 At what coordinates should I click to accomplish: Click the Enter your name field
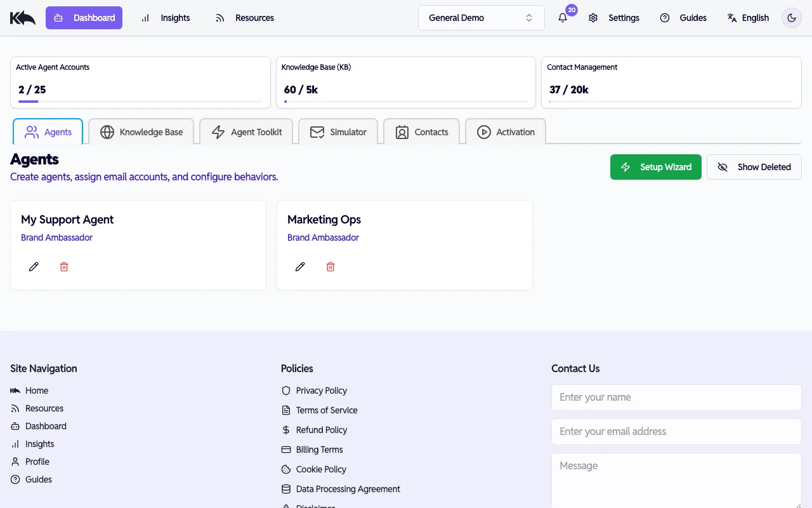(676, 397)
